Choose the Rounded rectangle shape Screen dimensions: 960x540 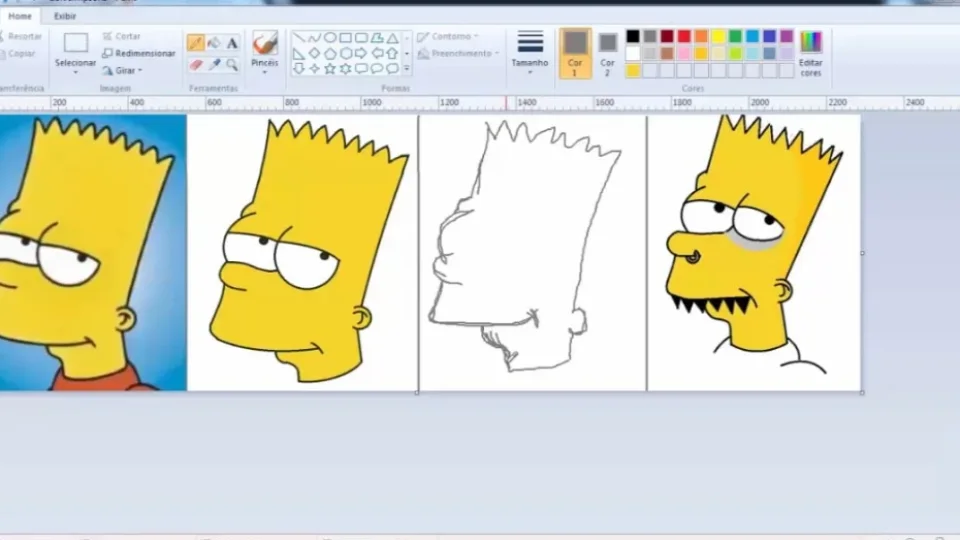[x=361, y=38]
